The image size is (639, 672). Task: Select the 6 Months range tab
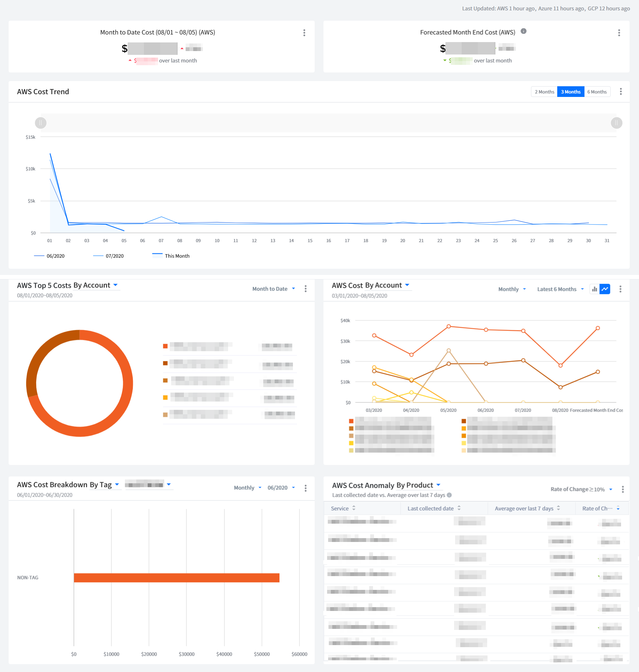[x=597, y=92]
